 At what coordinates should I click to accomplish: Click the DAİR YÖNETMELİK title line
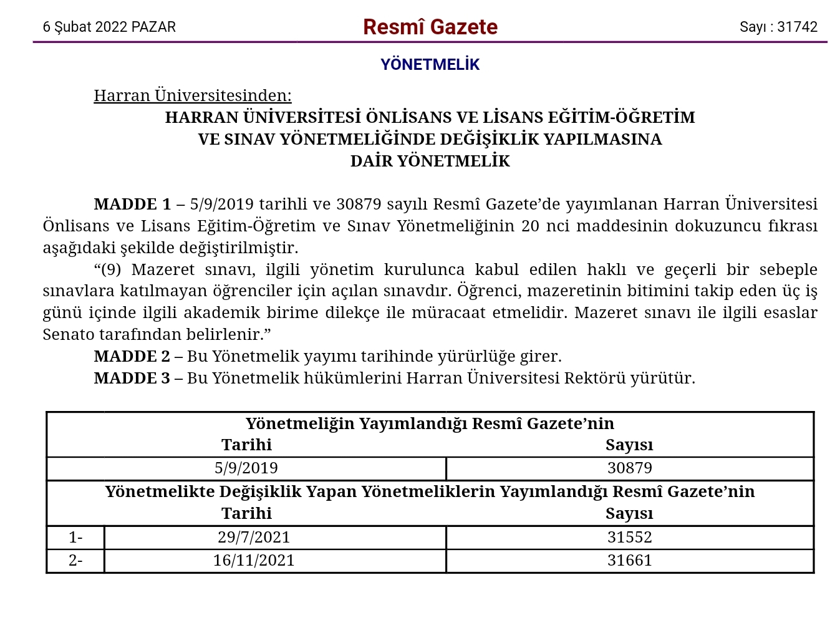tap(430, 161)
